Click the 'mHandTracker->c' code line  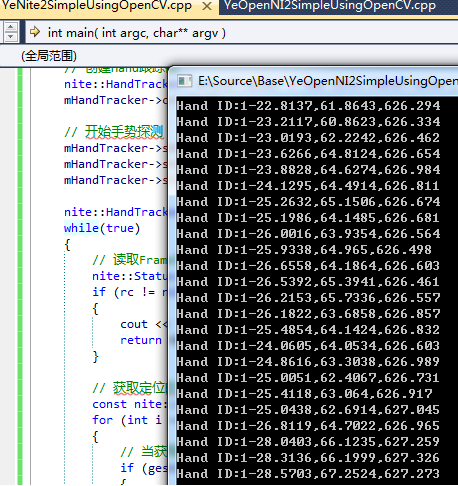115,100
